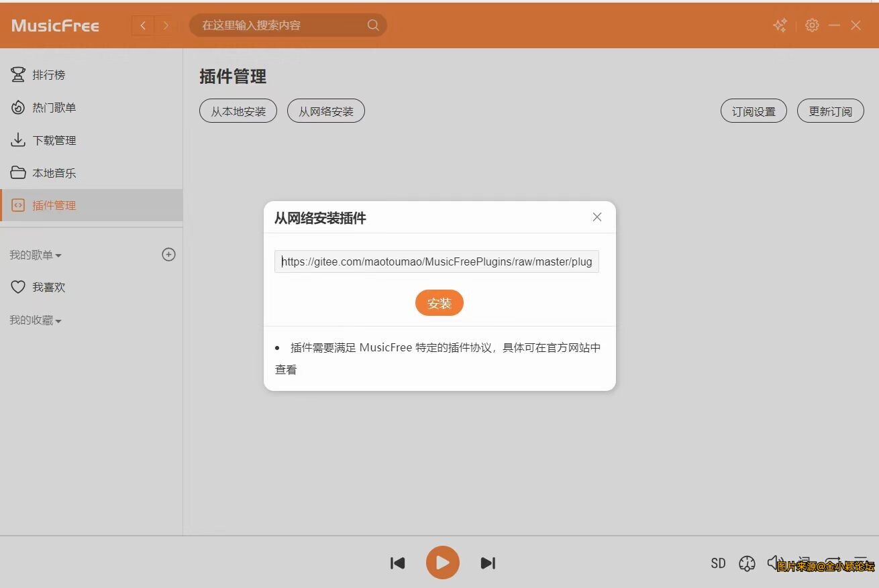Open 订阅设置 subscription settings
The width and height of the screenshot is (879, 588).
pos(754,111)
